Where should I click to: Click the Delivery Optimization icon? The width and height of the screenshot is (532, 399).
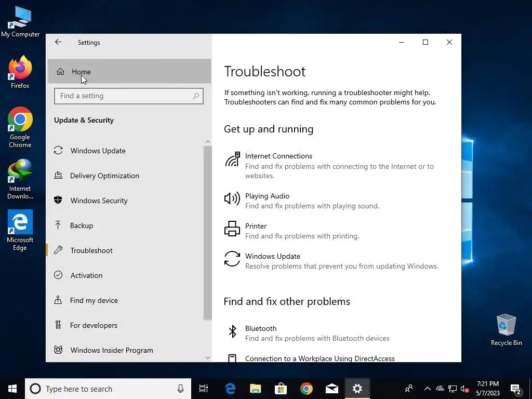[58, 175]
